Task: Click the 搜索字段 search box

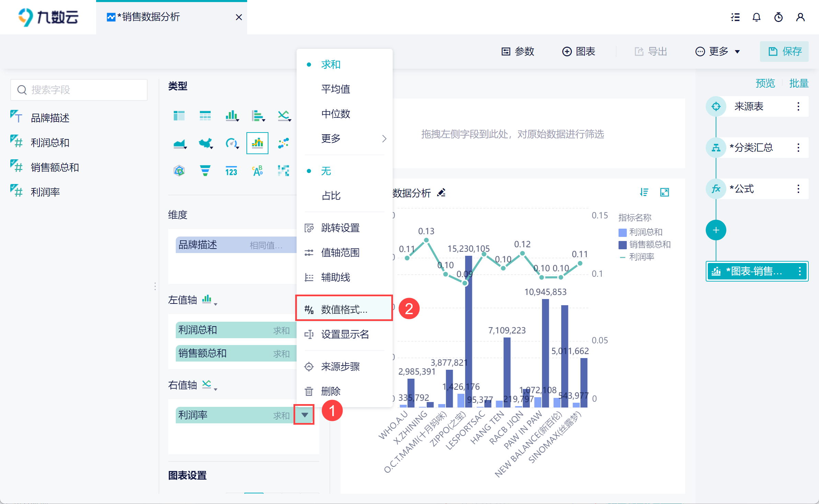Action: [x=79, y=90]
